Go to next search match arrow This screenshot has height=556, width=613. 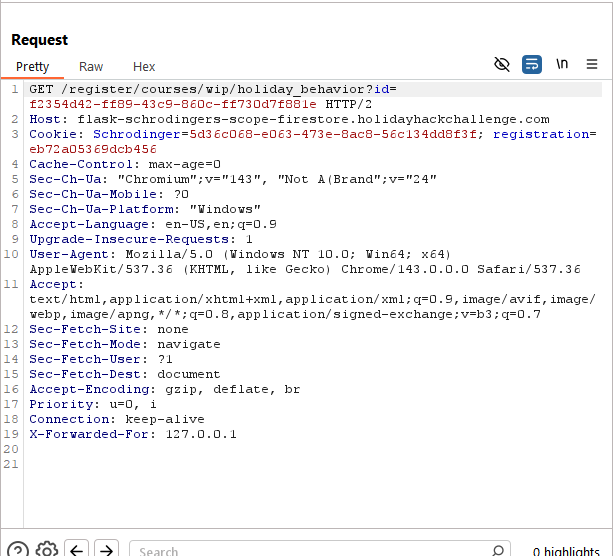tap(106, 549)
